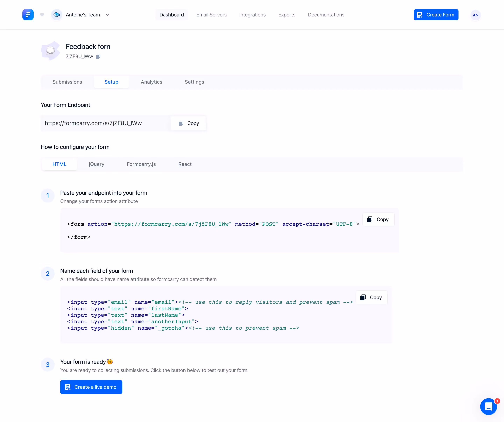Open the React setup instructions
Image resolution: width=504 pixels, height=422 pixels.
click(x=185, y=164)
